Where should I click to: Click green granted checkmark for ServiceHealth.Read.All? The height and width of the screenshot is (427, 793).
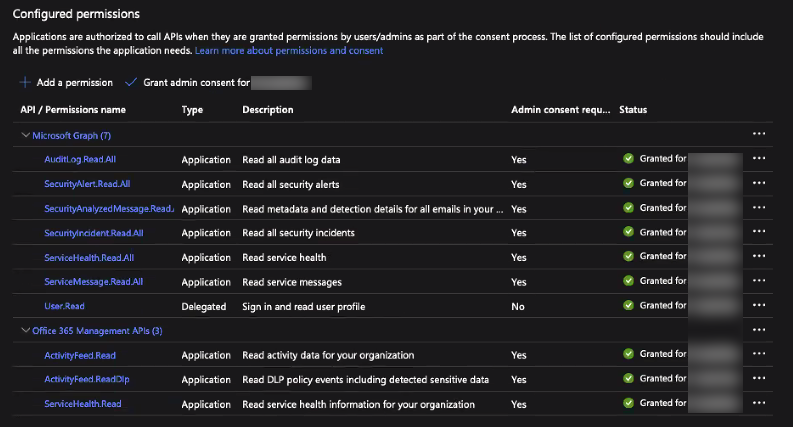[x=628, y=257]
